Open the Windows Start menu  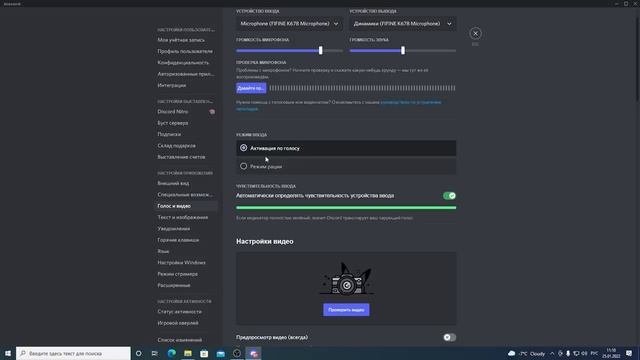click(x=8, y=353)
